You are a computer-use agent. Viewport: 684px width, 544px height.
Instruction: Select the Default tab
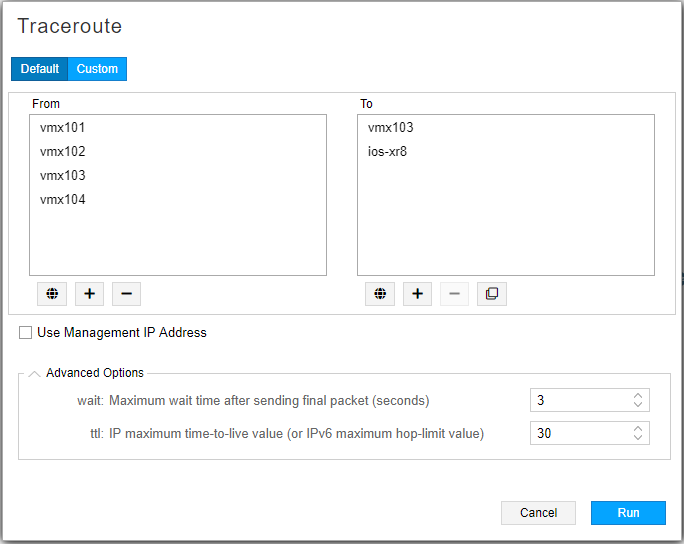click(x=40, y=69)
